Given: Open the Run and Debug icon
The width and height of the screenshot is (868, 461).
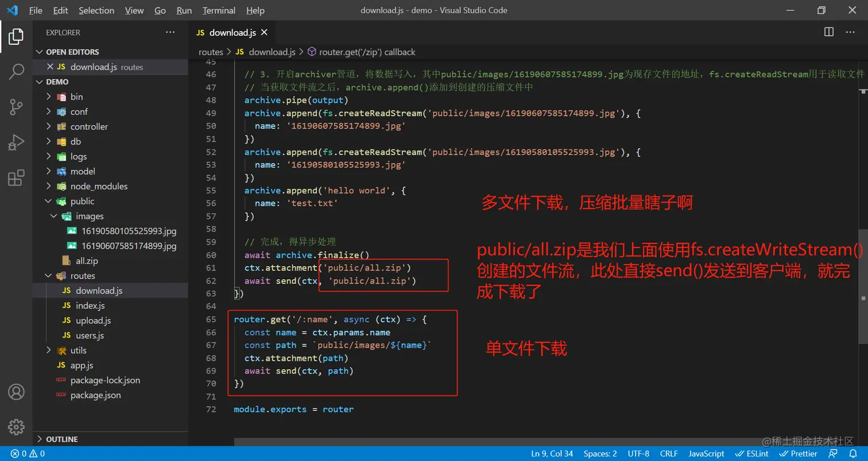Looking at the screenshot, I should 16,142.
